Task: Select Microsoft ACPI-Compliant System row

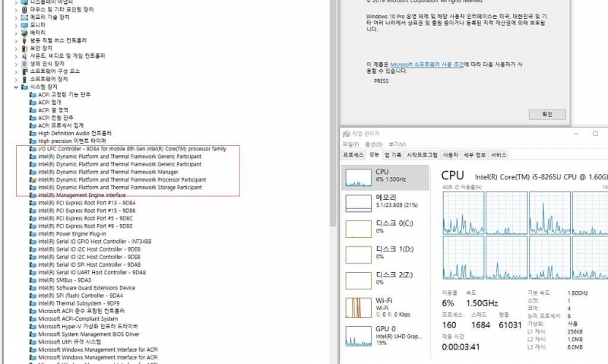Action: (x=78, y=318)
